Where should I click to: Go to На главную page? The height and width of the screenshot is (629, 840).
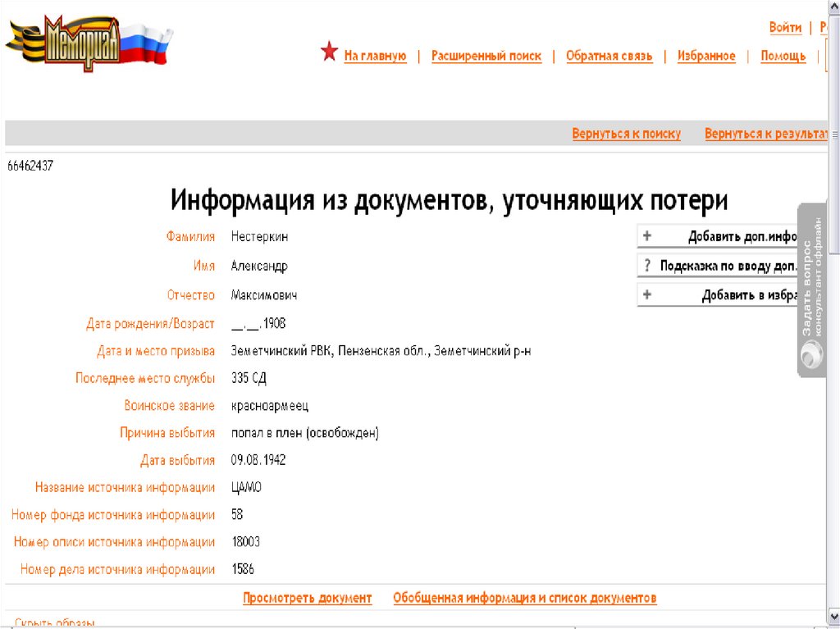coord(375,56)
